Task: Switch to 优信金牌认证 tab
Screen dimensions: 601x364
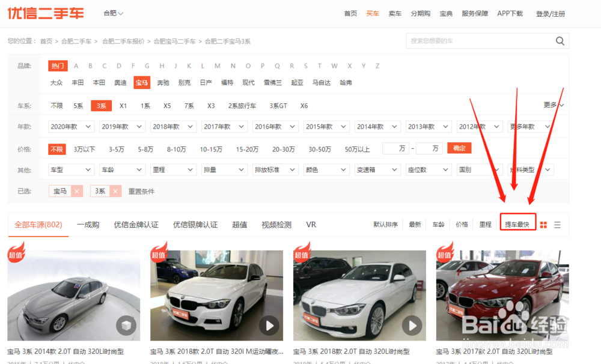Action: coord(136,225)
